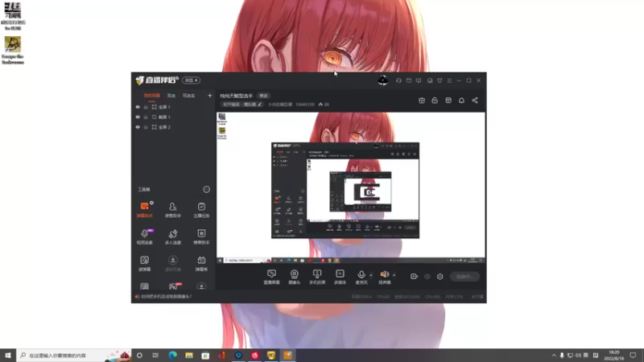Viewport: 644px width, 362px height.
Task: Launch the 视频连麦 video co-stream tool
Action: click(145, 237)
